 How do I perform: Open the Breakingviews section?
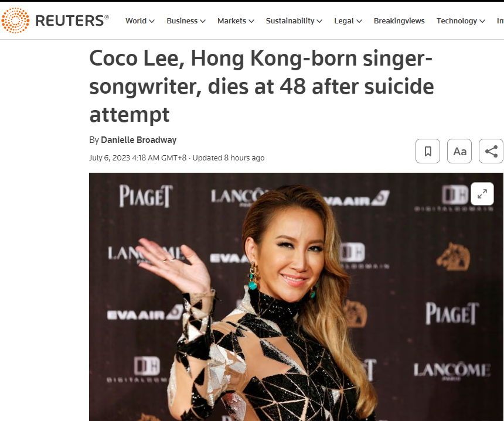tap(399, 21)
